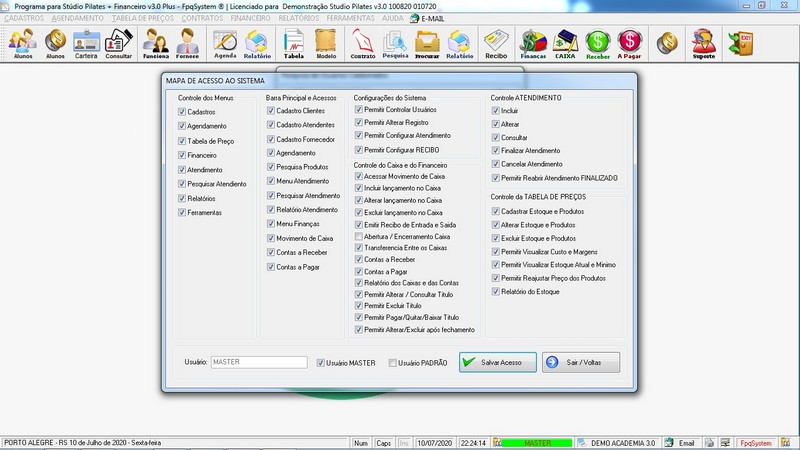Click the Sair / Voltas button
The height and width of the screenshot is (450, 800).
point(581,362)
